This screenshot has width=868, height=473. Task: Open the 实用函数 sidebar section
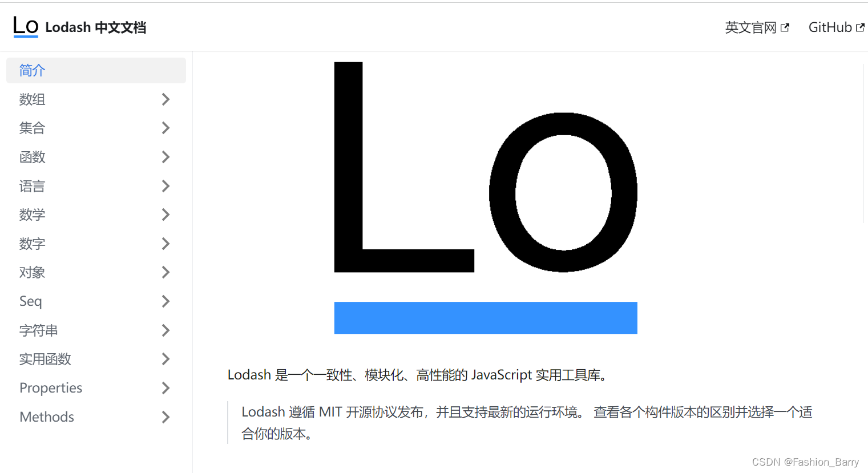[96, 359]
